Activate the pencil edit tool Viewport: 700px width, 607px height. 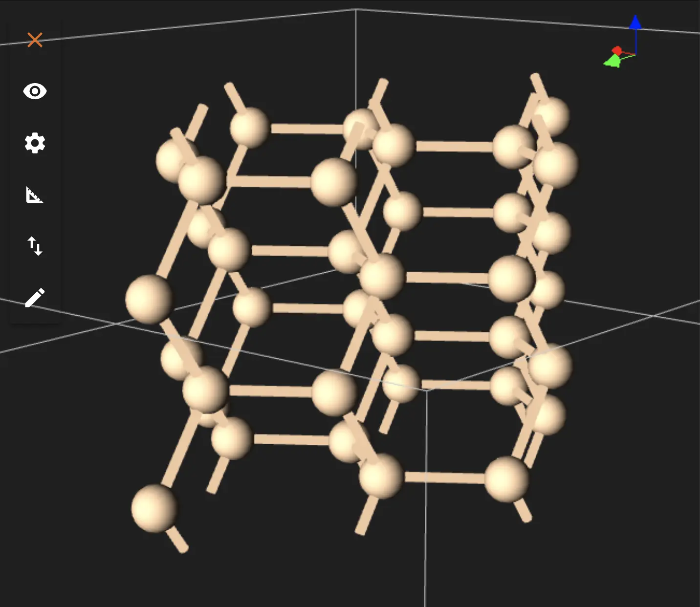coord(35,298)
